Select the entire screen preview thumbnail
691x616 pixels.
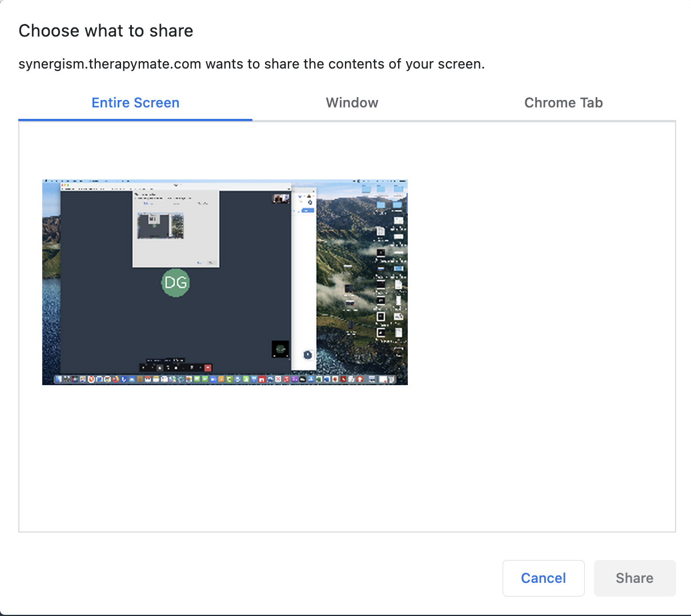coord(225,282)
